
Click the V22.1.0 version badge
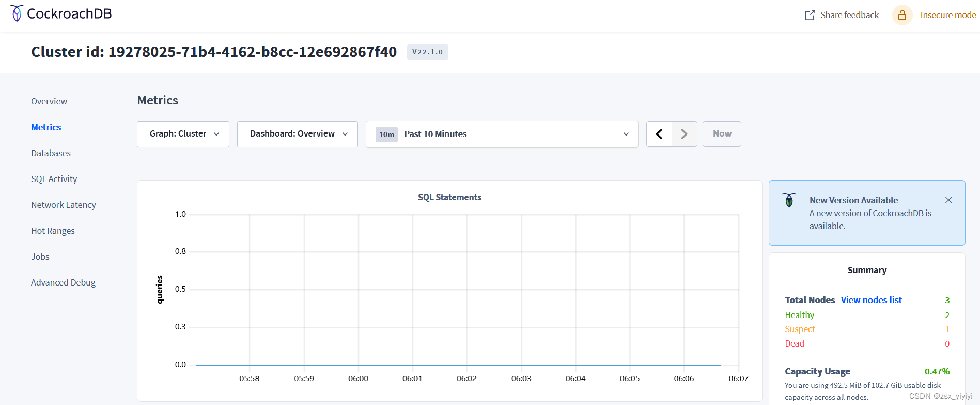pyautogui.click(x=427, y=52)
